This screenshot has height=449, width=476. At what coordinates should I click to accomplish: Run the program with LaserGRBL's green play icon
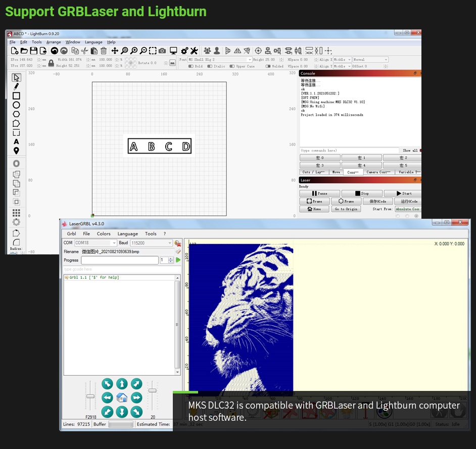coord(178,260)
